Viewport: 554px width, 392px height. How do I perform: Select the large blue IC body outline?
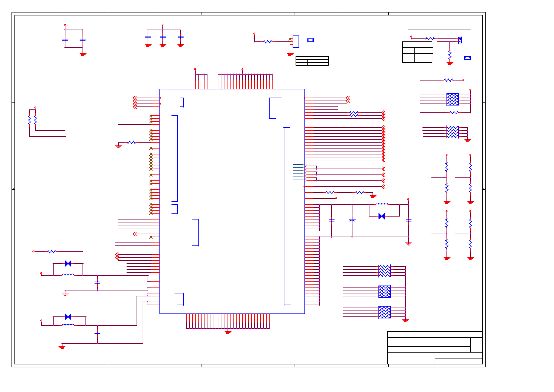click(232, 201)
